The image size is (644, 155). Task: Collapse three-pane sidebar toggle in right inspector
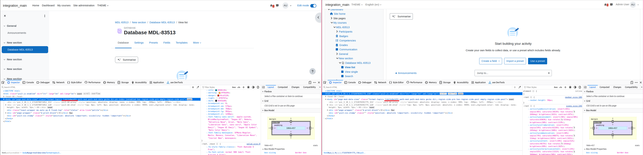click(x=585, y=87)
